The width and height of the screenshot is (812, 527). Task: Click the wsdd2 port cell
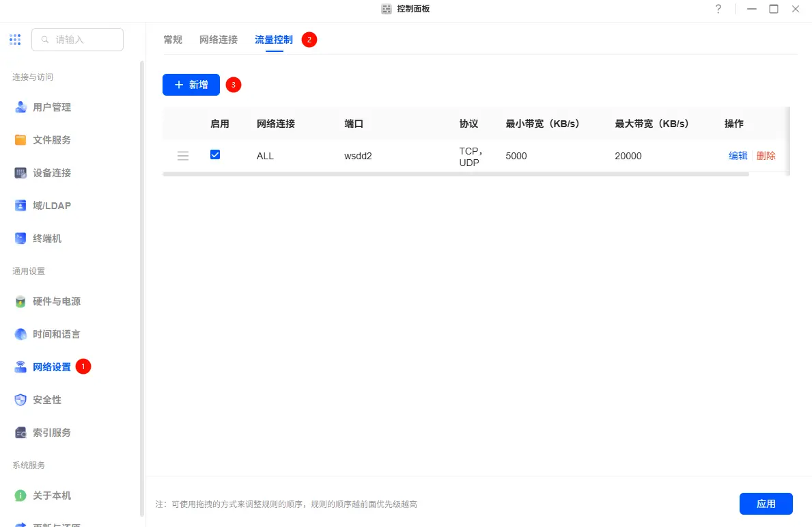coord(358,156)
